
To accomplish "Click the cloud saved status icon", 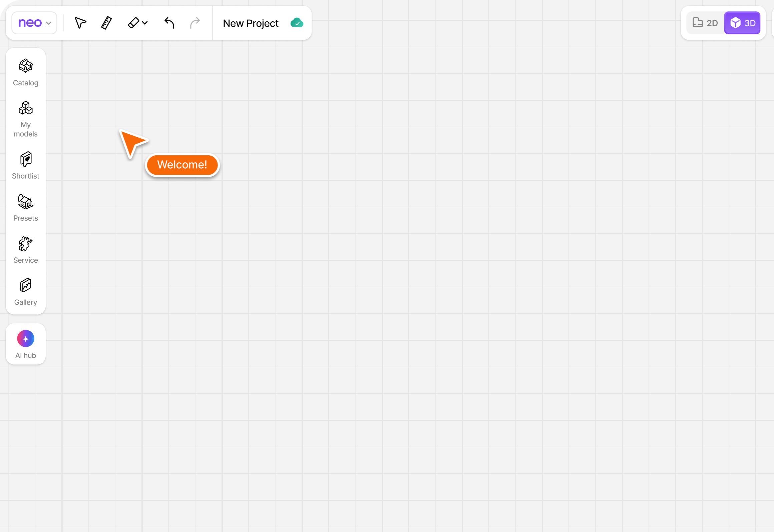I will [x=297, y=23].
